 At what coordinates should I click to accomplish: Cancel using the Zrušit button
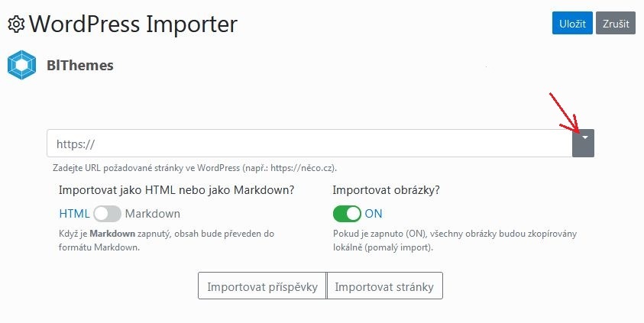coord(615,24)
